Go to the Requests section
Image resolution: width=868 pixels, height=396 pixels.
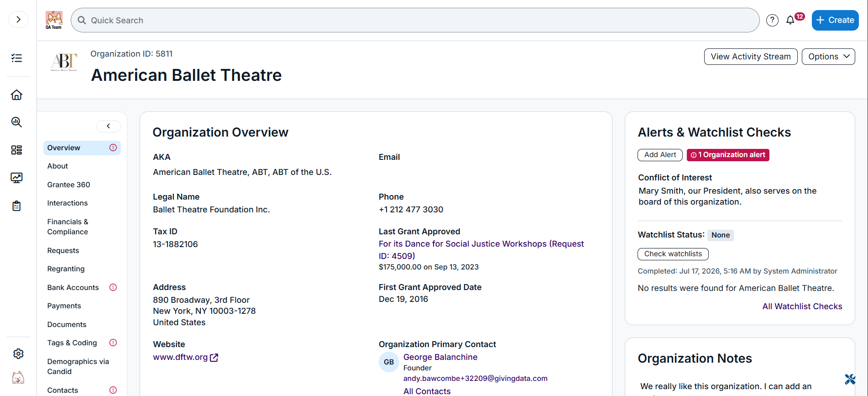63,251
